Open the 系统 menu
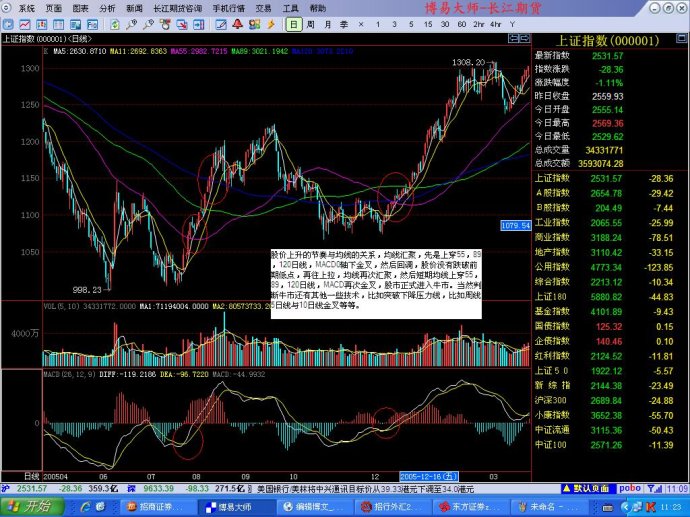The height and width of the screenshot is (517, 690). click(x=27, y=8)
